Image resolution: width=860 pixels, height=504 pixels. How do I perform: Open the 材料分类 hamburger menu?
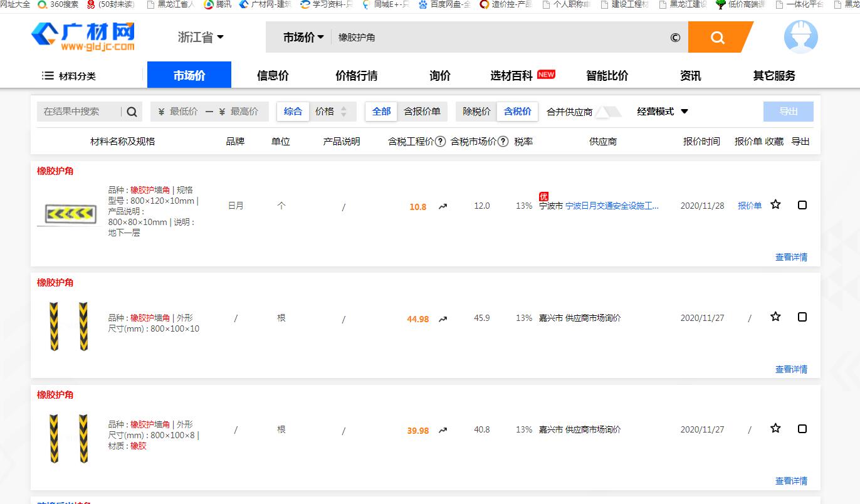(x=69, y=76)
